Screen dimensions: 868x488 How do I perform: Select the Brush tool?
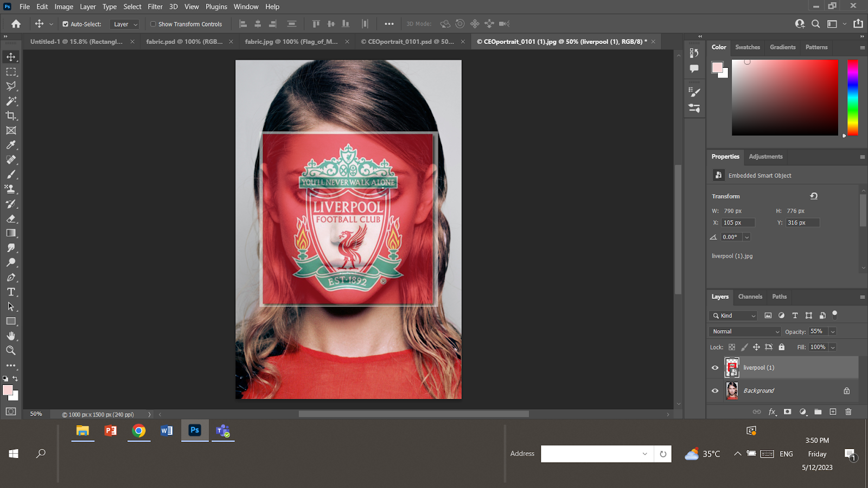[x=11, y=175]
